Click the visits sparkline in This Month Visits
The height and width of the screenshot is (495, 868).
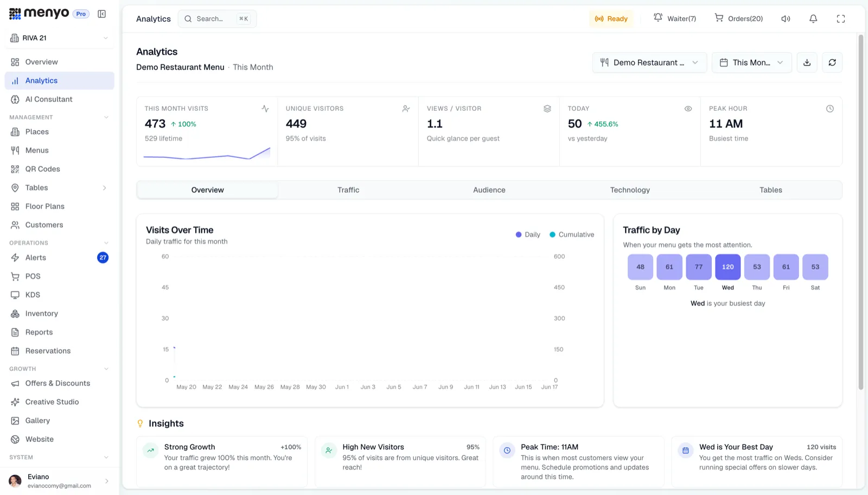(207, 154)
